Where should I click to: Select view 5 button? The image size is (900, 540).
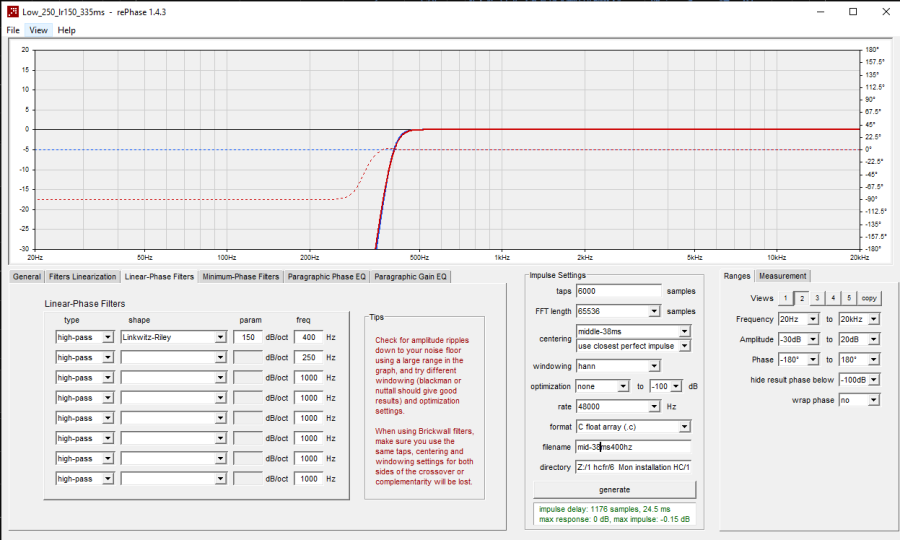849,298
